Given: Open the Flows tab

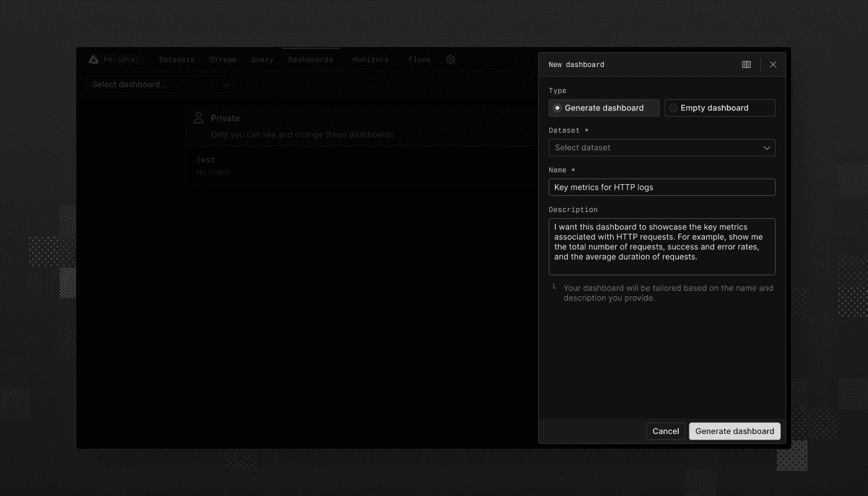Looking at the screenshot, I should coord(419,59).
